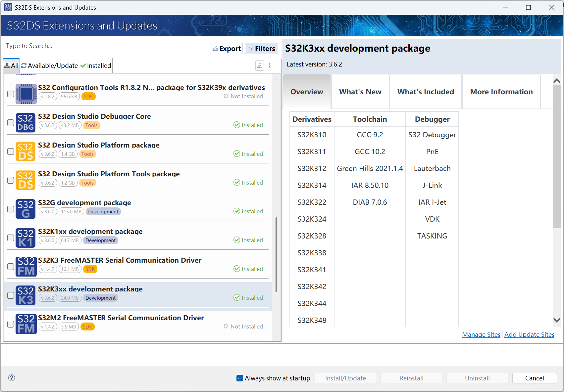Check the S32K1xx development package checkbox
Image resolution: width=564 pixels, height=392 pixels.
tap(11, 238)
